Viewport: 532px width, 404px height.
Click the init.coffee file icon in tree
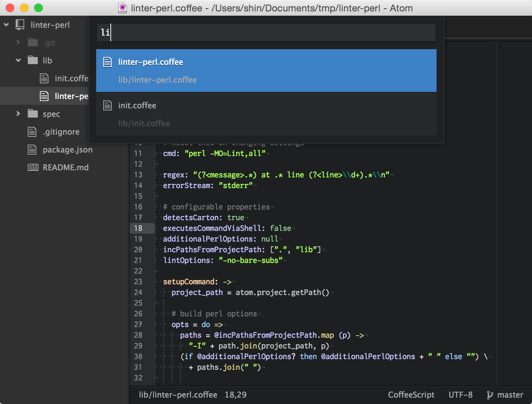[x=44, y=78]
